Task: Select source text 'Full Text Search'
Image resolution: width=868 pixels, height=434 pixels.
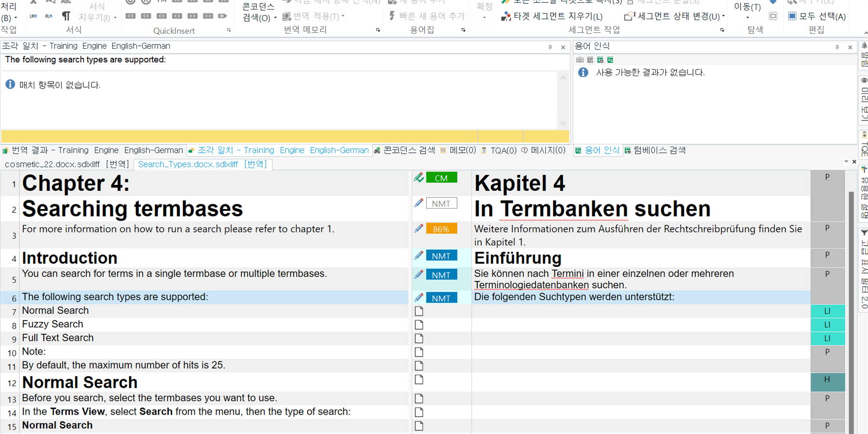Action: tap(58, 338)
